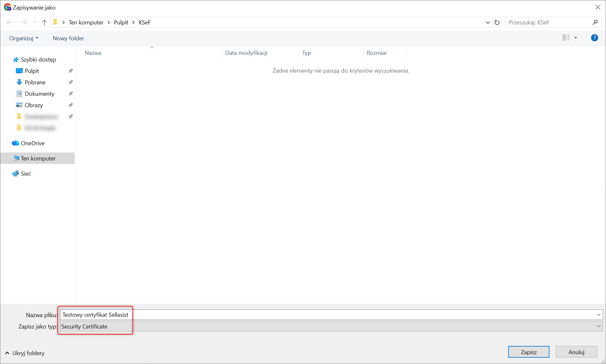The width and height of the screenshot is (606, 364).
Task: Click the Zapisz button
Action: pyautogui.click(x=529, y=352)
